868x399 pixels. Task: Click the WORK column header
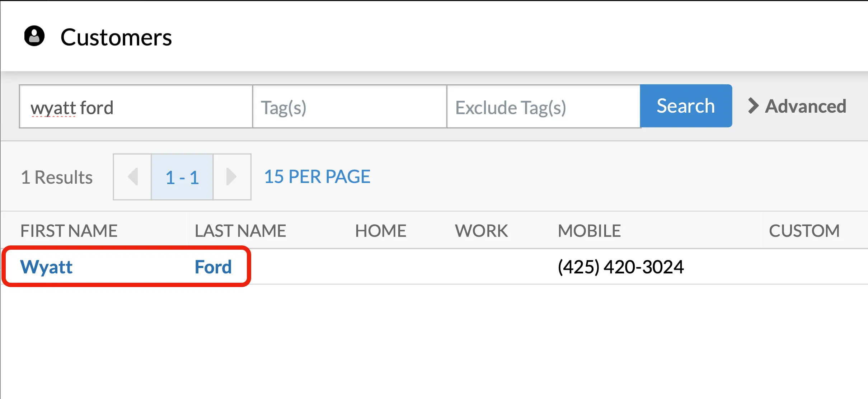point(482,231)
